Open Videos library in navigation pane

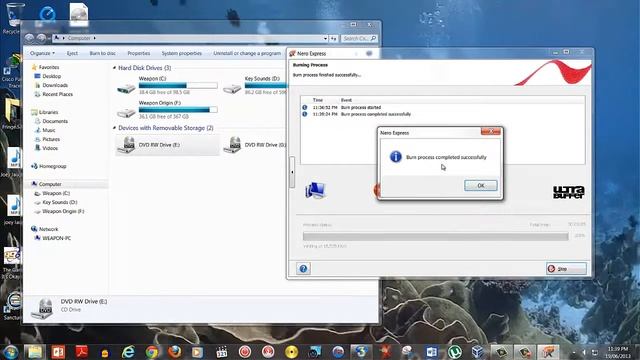tap(50, 148)
